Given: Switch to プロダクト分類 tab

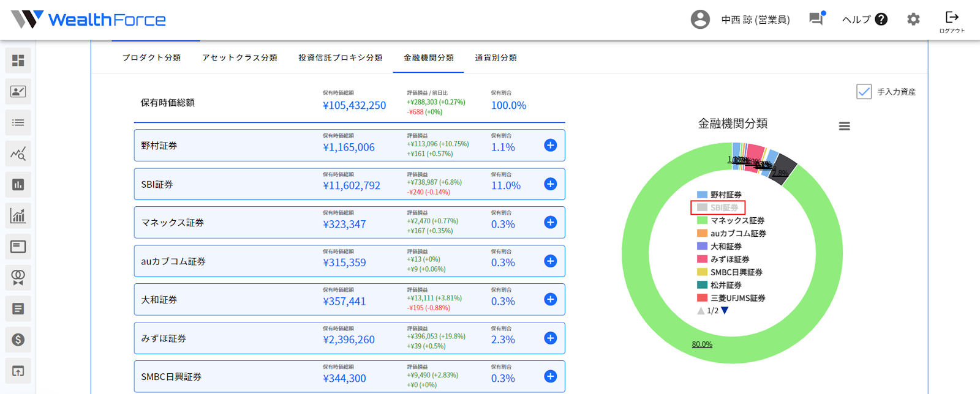Looking at the screenshot, I should [151, 58].
